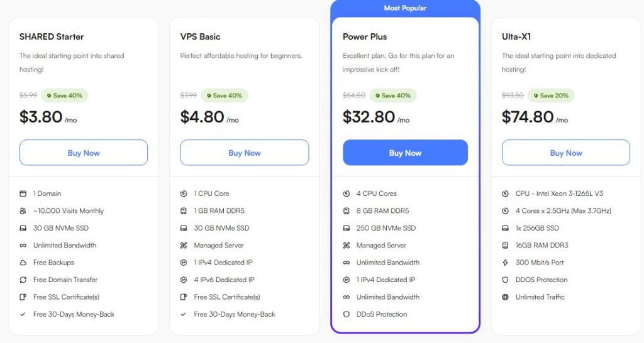Image resolution: width=644 pixels, height=343 pixels.
Task: Click the shield icon beside DDoS Protection in Power Plus
Action: coord(347,314)
